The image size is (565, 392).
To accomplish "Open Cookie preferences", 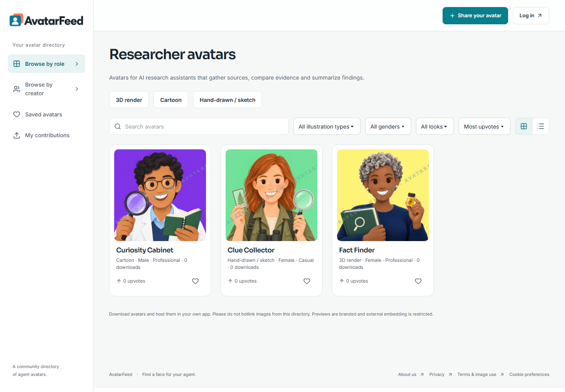I will click(529, 374).
